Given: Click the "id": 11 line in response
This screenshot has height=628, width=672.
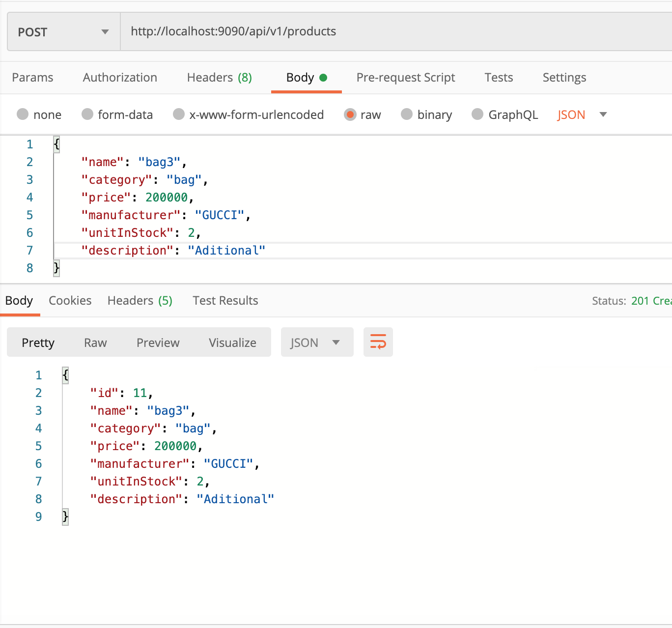Looking at the screenshot, I should 122,393.
